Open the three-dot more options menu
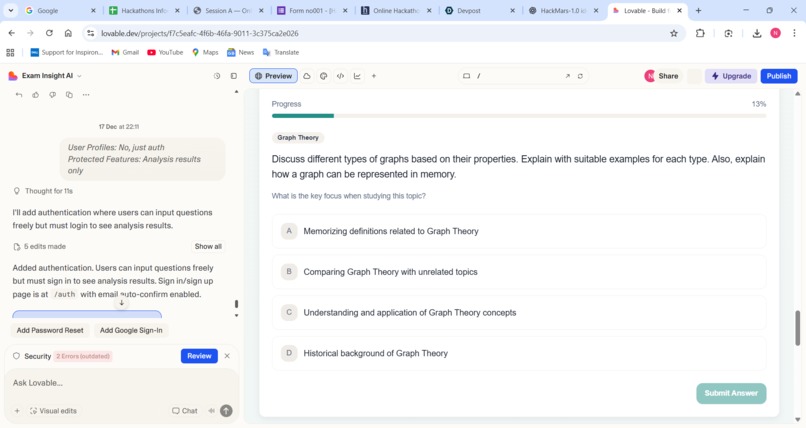 pos(86,95)
